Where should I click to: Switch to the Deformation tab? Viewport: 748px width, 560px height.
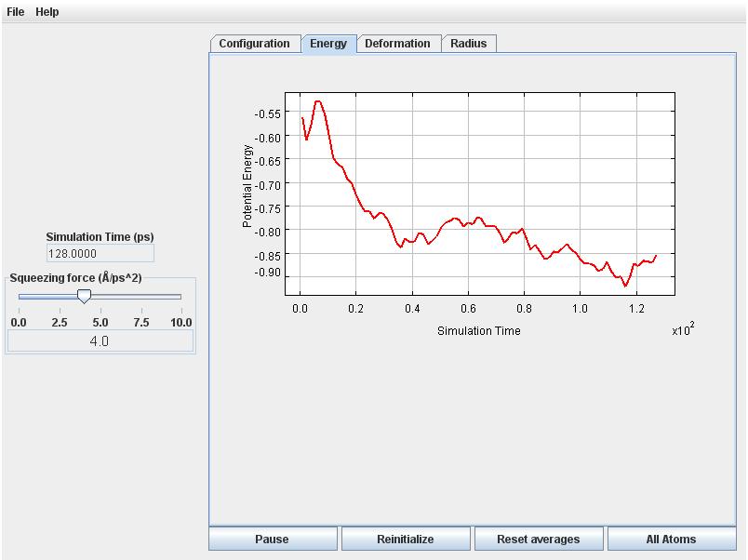[397, 44]
